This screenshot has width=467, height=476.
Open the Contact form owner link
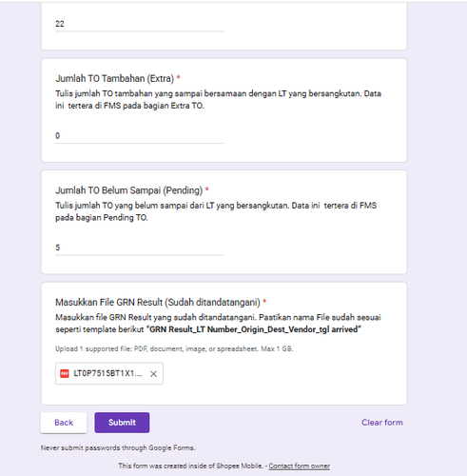point(300,466)
